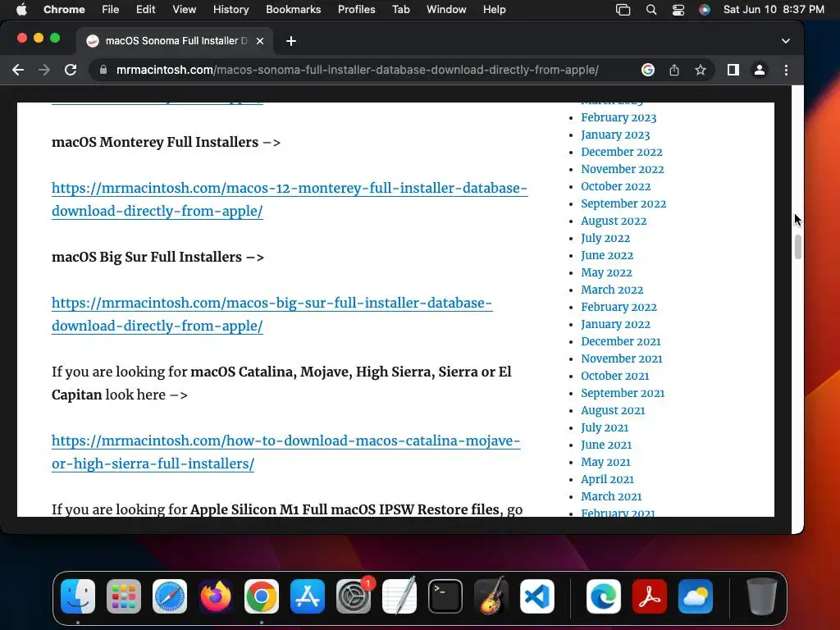Open Chrome three-dot menu

click(786, 70)
